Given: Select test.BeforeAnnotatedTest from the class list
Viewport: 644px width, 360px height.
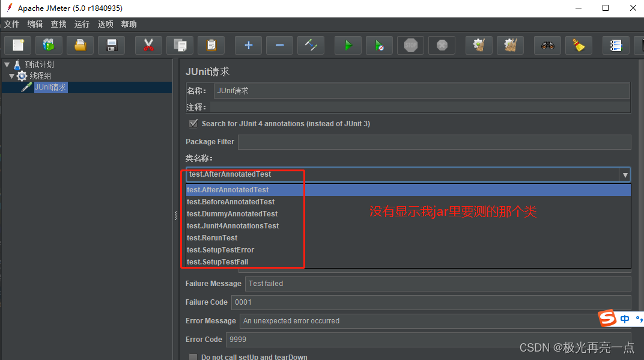Looking at the screenshot, I should 230,201.
